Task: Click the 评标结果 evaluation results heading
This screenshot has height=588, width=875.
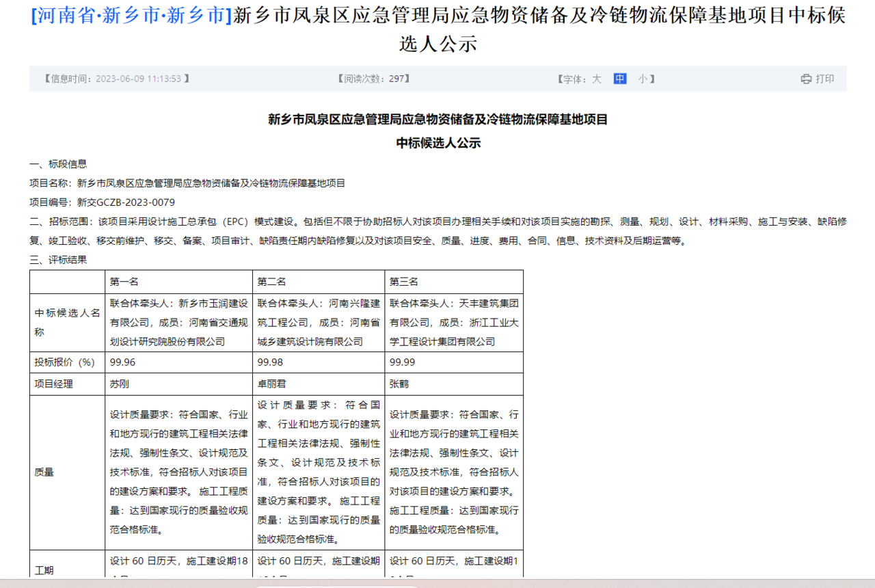Action: coord(57,260)
